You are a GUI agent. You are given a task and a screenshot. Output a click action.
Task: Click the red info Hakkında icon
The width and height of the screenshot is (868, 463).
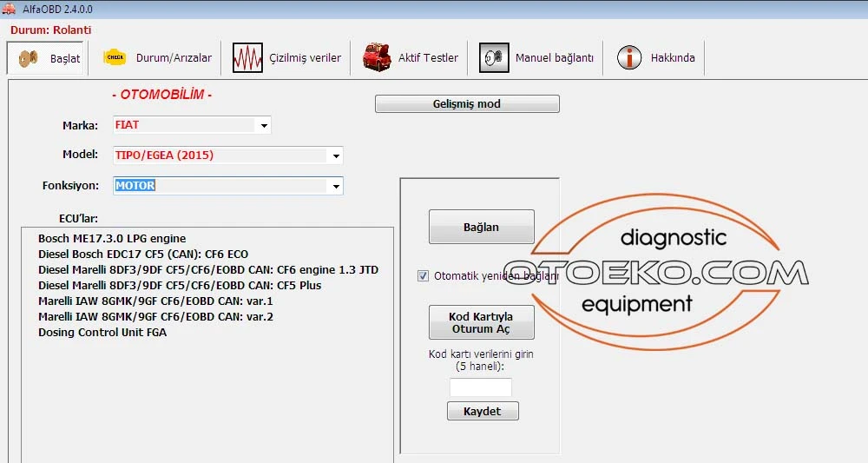point(628,57)
